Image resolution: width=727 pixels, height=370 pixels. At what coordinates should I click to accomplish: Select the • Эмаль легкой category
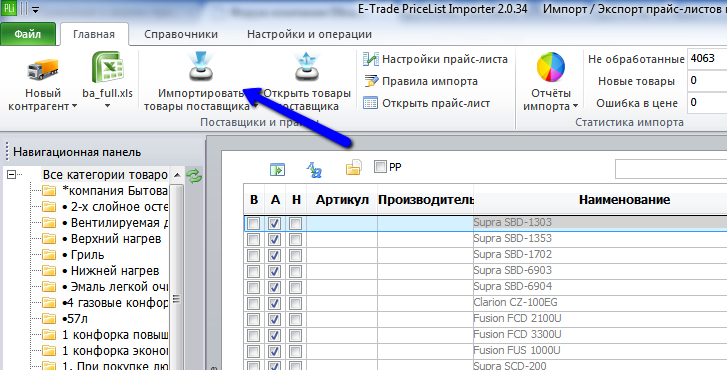pyautogui.click(x=115, y=287)
